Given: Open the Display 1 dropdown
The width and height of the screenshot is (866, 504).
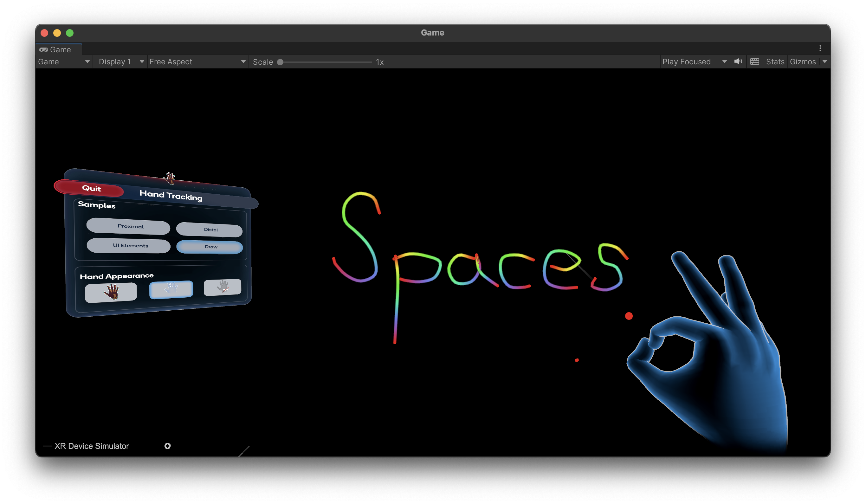Looking at the screenshot, I should pos(121,62).
